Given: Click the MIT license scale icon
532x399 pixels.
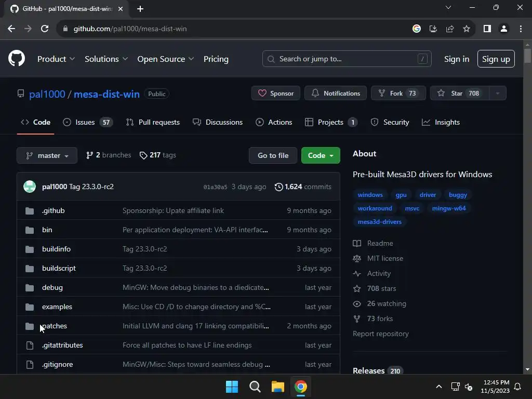Looking at the screenshot, I should tap(357, 259).
